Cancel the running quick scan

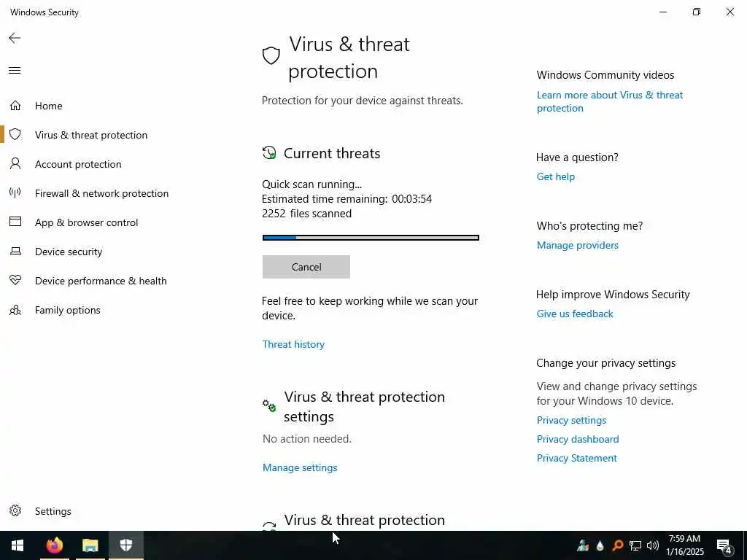coord(306,267)
